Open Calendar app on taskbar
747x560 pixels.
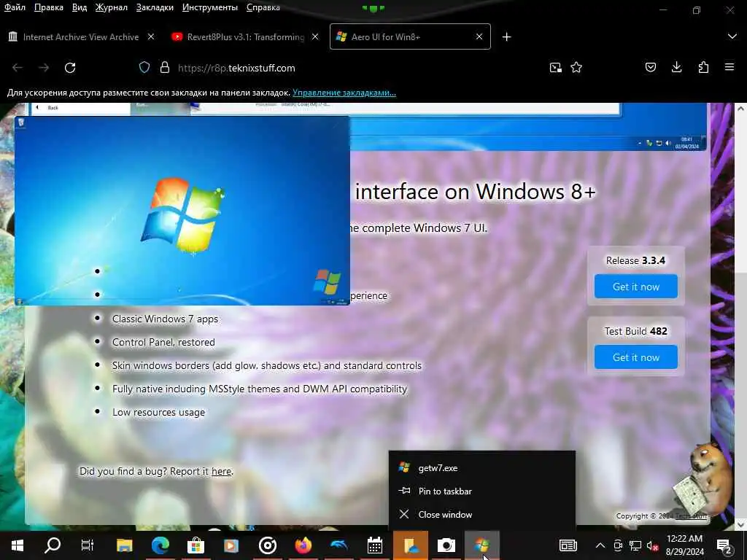pos(375,545)
